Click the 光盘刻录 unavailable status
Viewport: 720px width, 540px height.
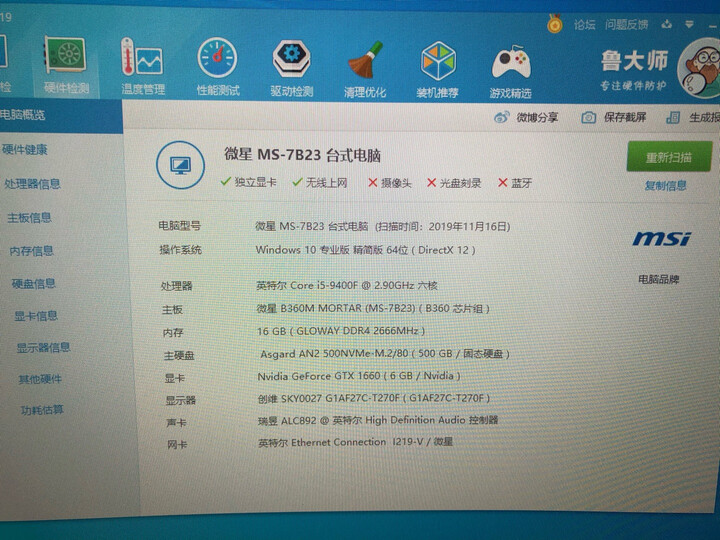coord(454,183)
